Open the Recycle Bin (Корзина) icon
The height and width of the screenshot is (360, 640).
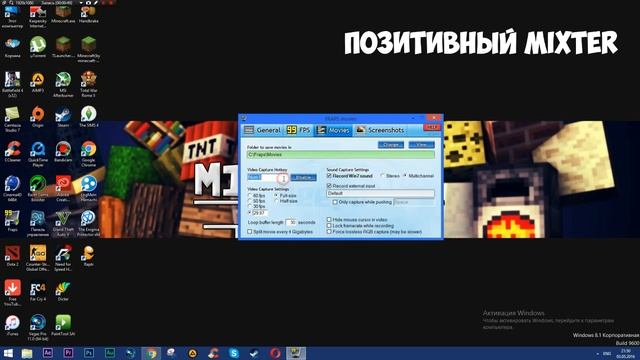click(x=12, y=47)
